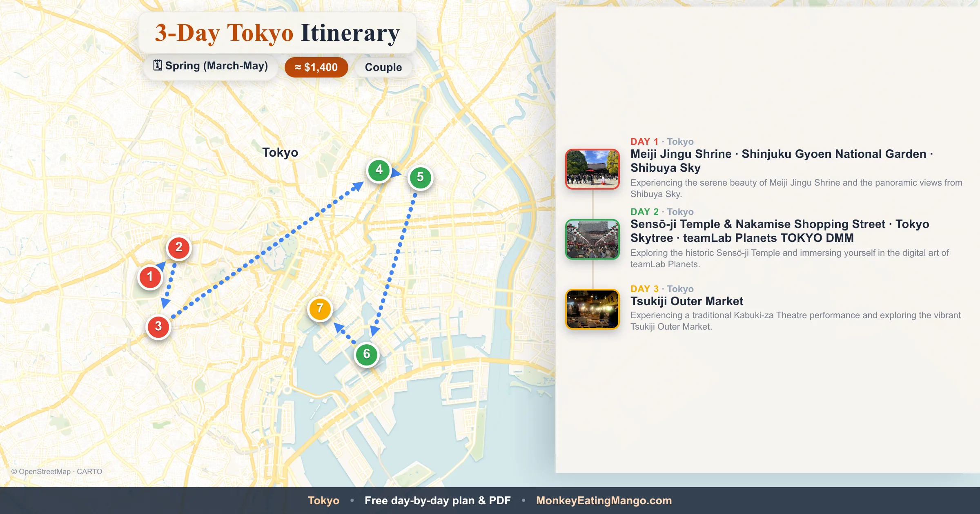
Task: Open the OpenStreetMap · CARTO attribution
Action: (x=57, y=471)
